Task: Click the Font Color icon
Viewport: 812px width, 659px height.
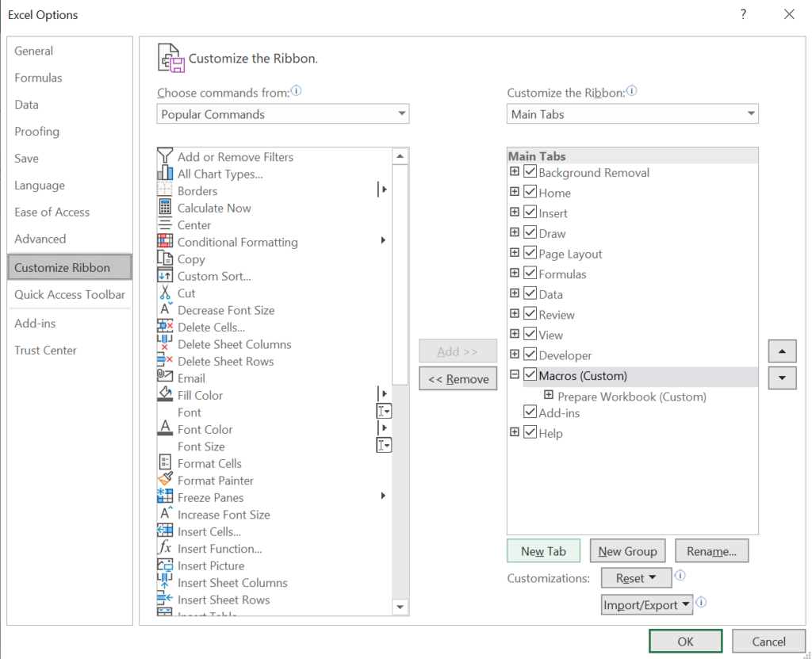Action: 165,428
